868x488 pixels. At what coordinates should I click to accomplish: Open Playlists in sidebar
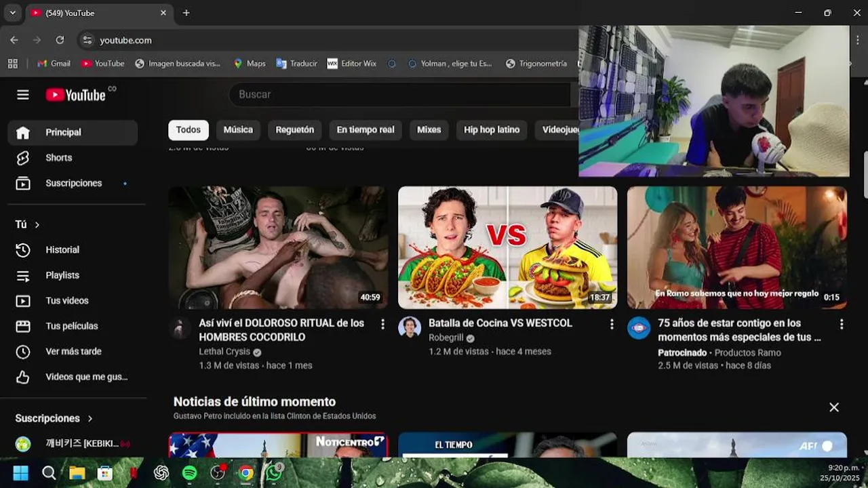[73, 275]
